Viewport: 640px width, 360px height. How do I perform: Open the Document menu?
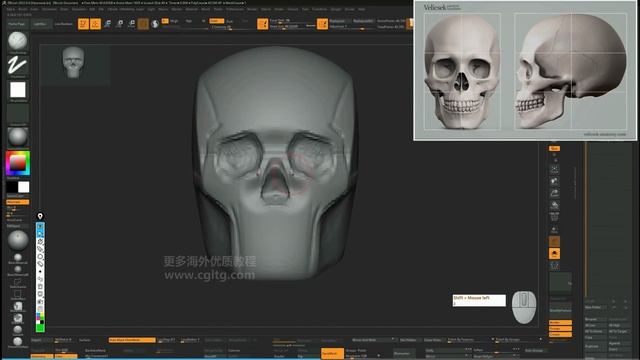point(49,9)
